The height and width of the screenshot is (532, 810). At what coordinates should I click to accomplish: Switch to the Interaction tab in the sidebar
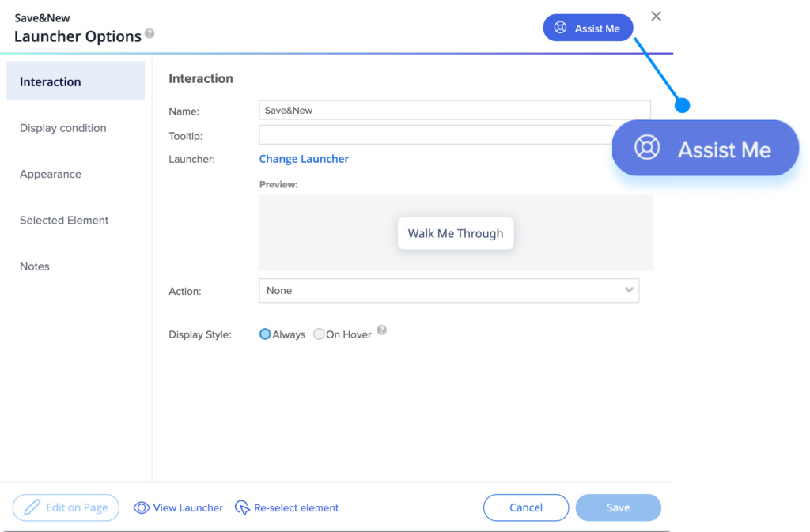coord(75,81)
